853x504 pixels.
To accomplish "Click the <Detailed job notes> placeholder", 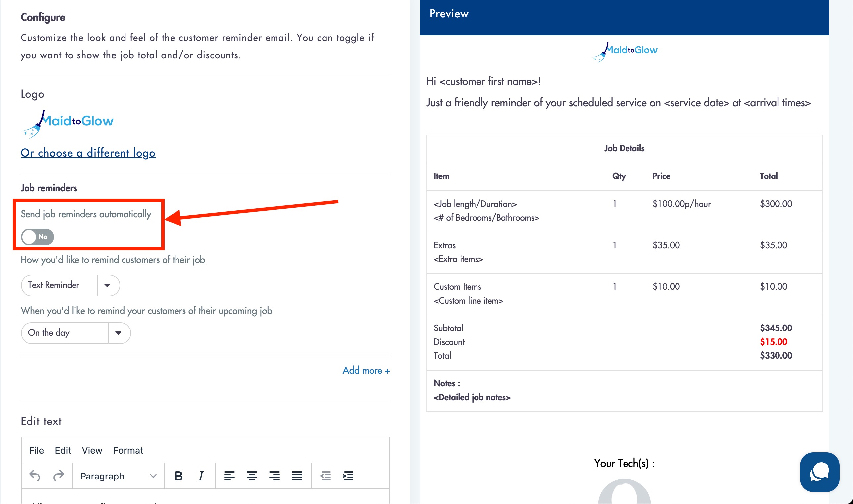I will [x=472, y=397].
